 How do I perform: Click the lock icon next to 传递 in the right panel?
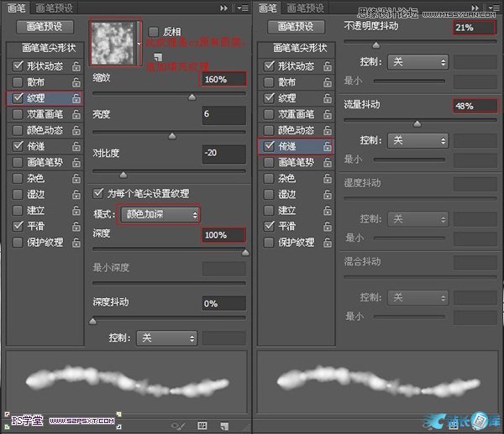(327, 147)
